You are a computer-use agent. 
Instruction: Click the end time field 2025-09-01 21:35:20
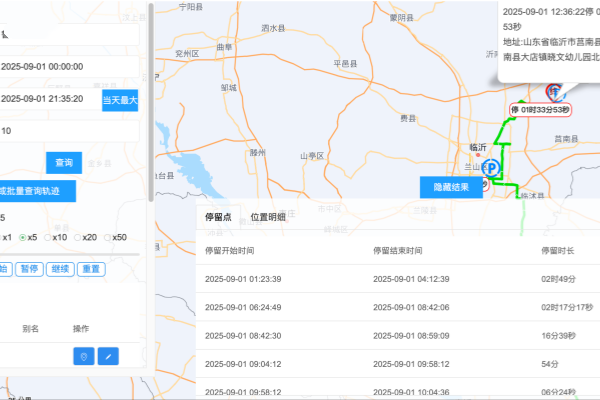(x=51, y=99)
